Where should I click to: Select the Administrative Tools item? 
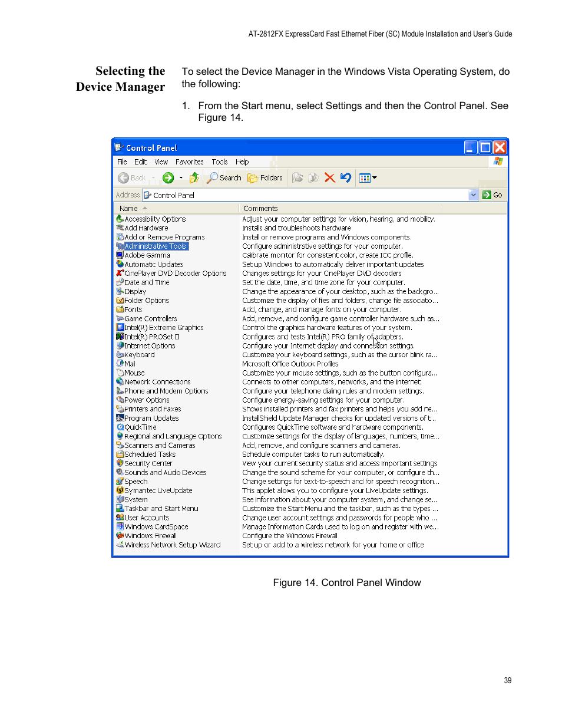pyautogui.click(x=153, y=246)
